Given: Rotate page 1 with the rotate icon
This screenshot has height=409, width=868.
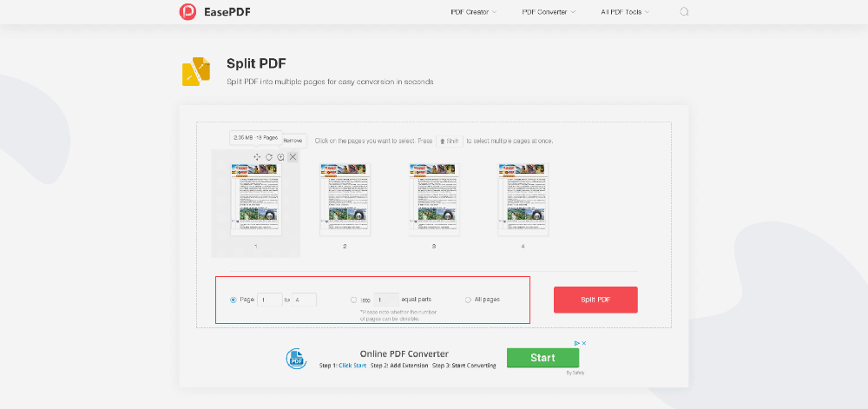Looking at the screenshot, I should [269, 157].
